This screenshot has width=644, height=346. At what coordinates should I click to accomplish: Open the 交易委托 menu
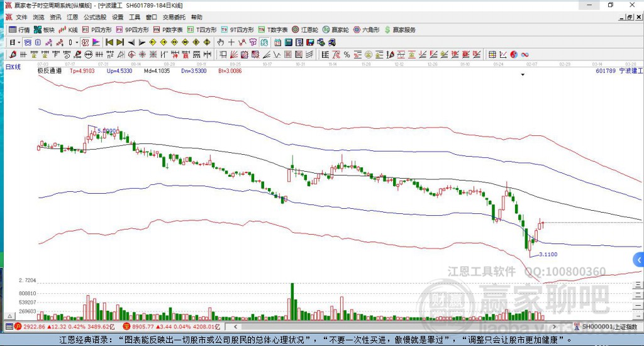coord(174,17)
